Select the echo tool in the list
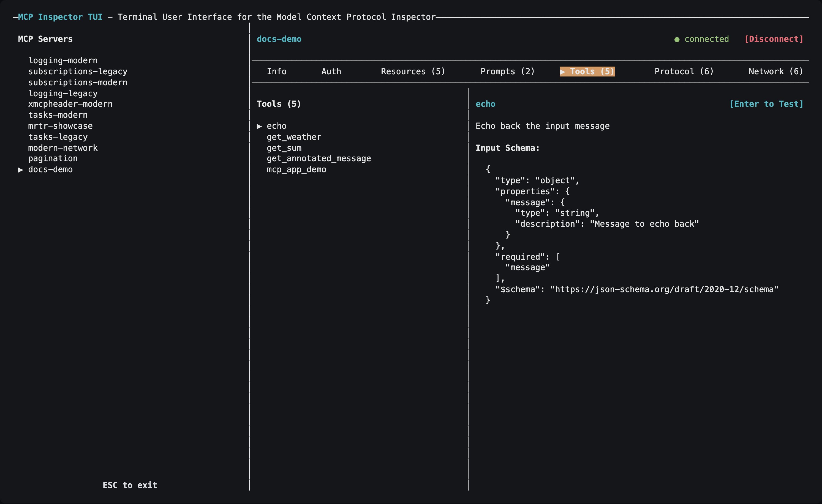Image resolution: width=822 pixels, height=504 pixels. click(277, 126)
